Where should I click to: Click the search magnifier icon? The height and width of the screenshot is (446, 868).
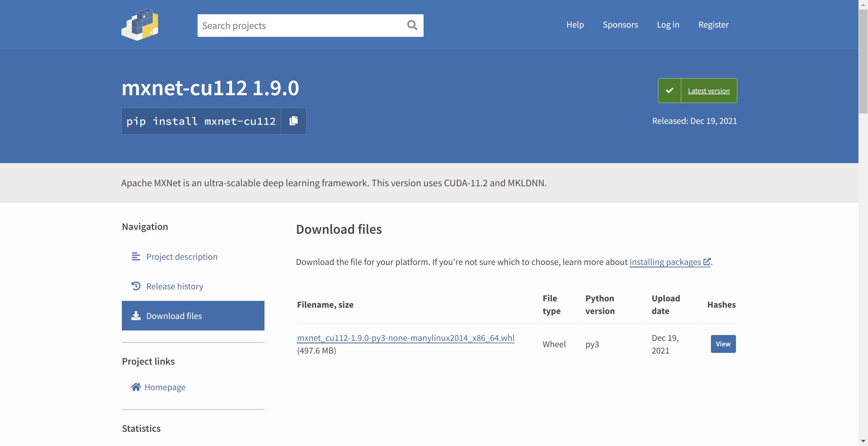412,25
